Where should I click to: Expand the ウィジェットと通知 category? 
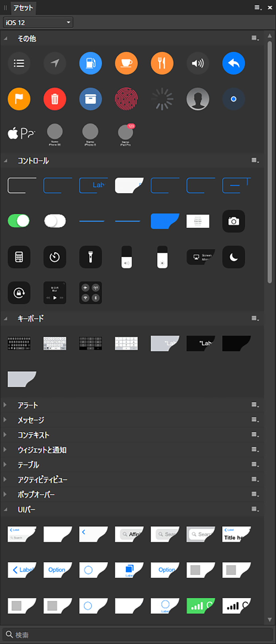[5, 450]
